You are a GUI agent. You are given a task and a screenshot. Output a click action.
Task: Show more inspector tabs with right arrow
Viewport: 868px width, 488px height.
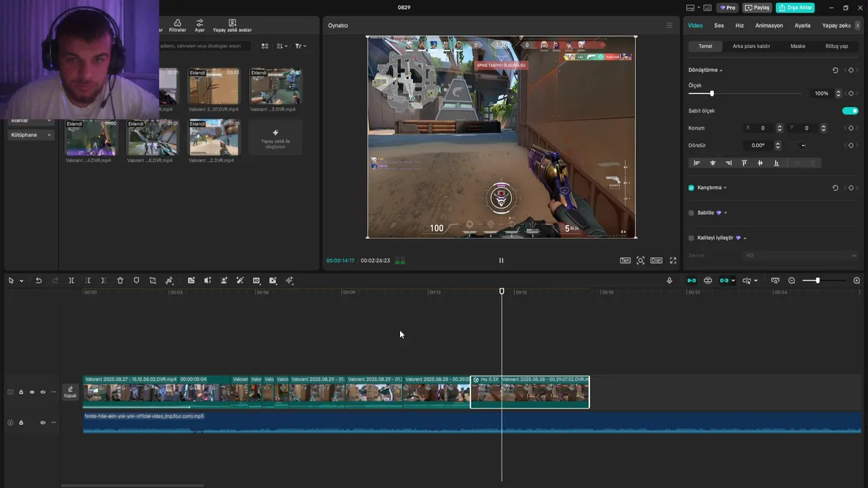click(858, 25)
